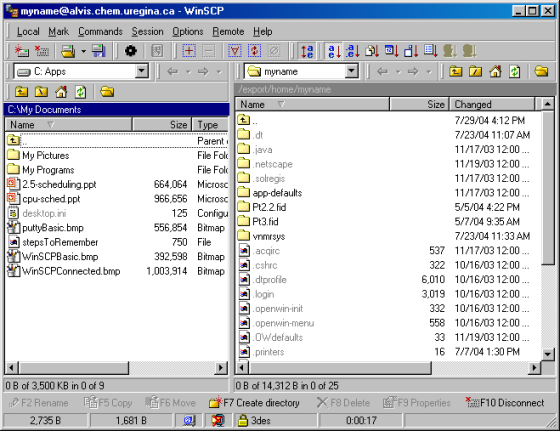
Task: Sort remote panel by Changed column
Action: click(492, 104)
